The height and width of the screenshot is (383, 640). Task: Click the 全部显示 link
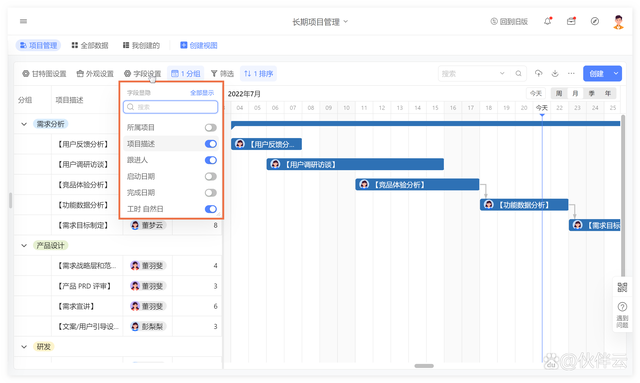(x=202, y=93)
